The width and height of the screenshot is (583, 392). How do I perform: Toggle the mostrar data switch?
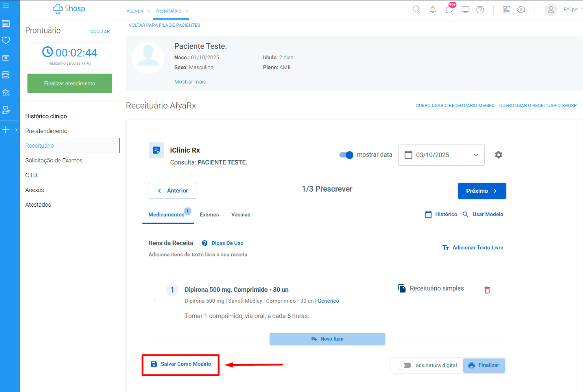coord(346,155)
